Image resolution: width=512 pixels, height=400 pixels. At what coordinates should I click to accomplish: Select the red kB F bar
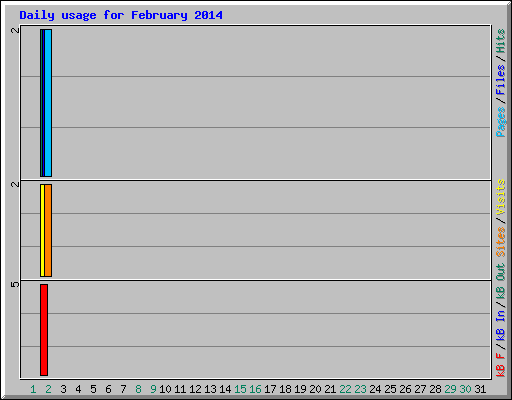[44, 330]
